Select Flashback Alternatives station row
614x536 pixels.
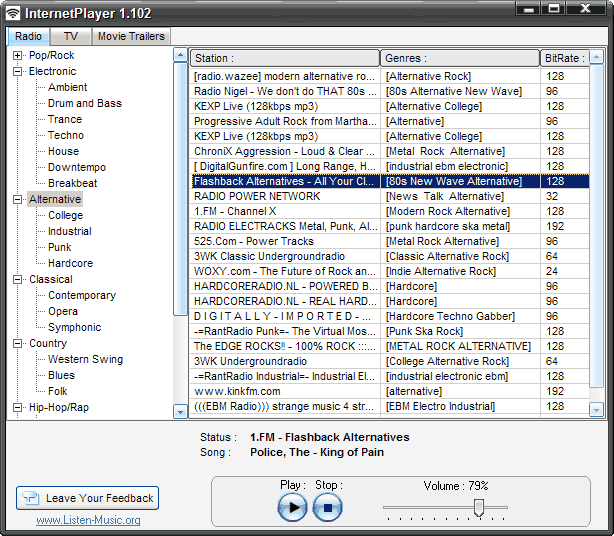click(390, 181)
